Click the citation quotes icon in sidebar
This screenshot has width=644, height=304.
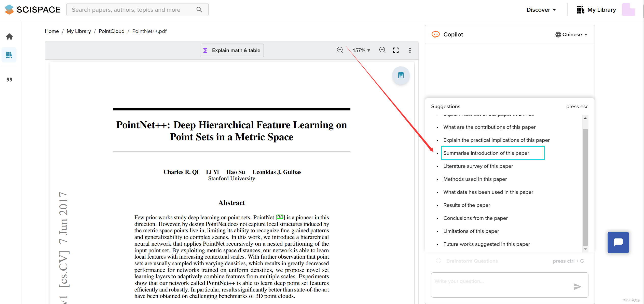[x=9, y=80]
